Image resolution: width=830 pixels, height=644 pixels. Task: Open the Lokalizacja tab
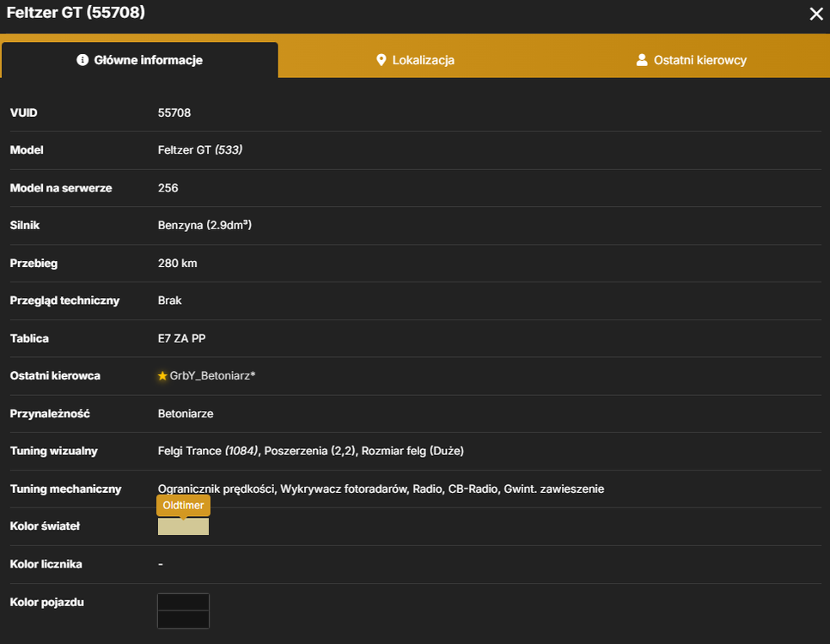click(x=415, y=60)
